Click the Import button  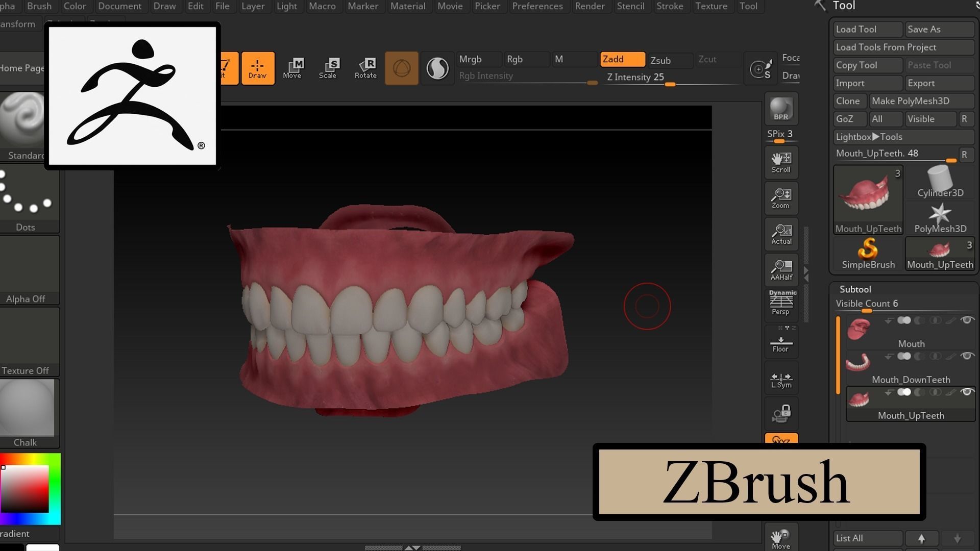point(868,83)
